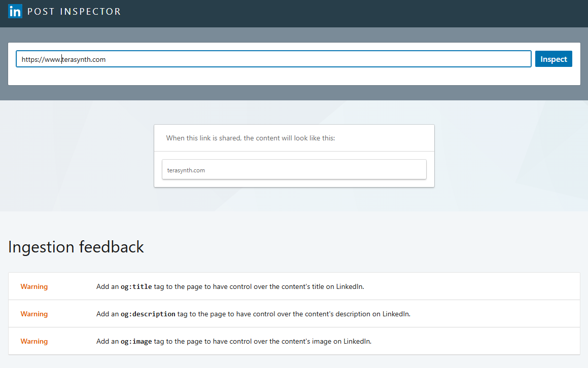Viewport: 588px width, 368px height.
Task: Click the Warning label for og:title
Action: (x=34, y=286)
